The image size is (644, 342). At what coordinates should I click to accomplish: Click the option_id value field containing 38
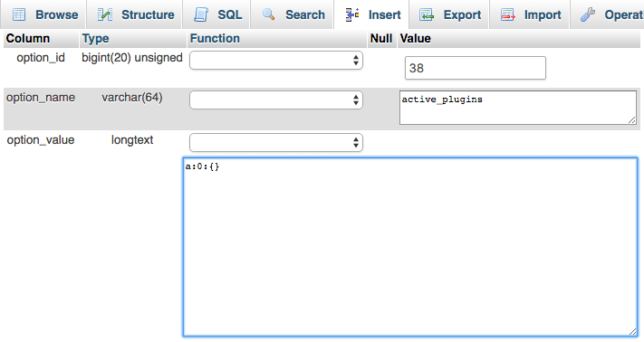coord(476,68)
